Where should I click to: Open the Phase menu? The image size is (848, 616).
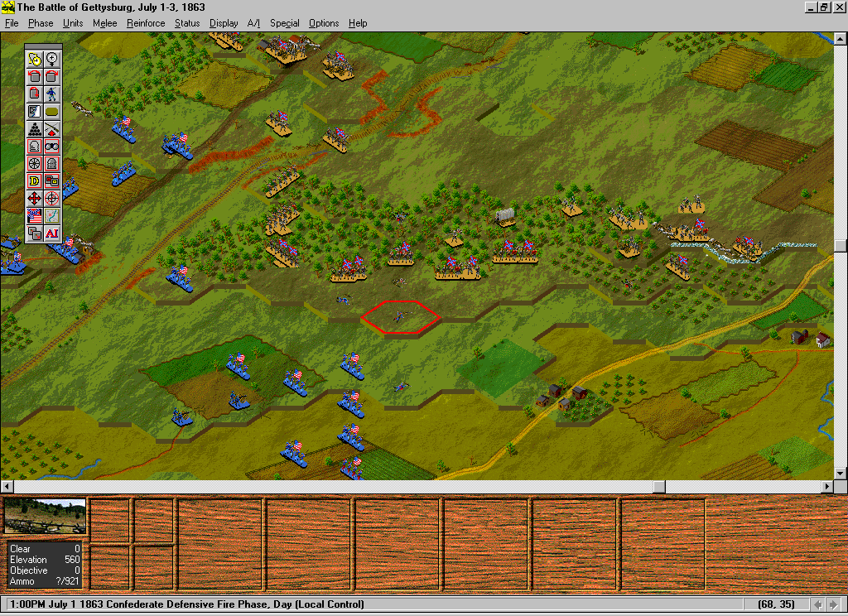pos(41,23)
